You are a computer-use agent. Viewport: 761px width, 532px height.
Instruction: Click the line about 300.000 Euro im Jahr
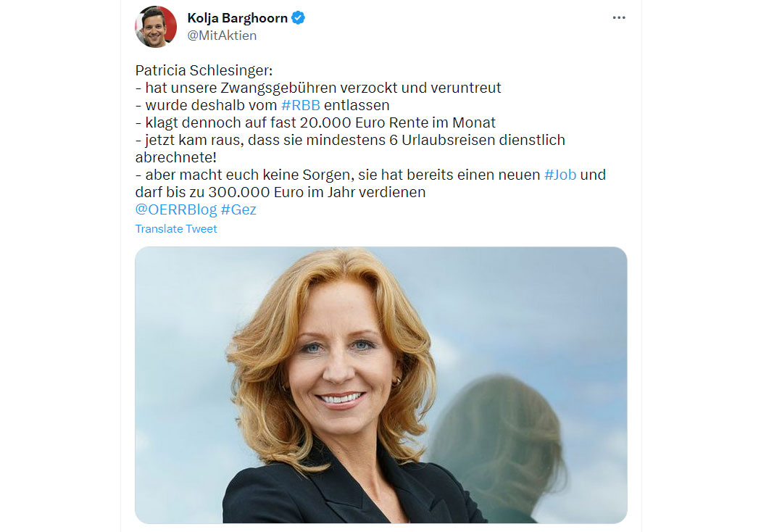(x=280, y=192)
